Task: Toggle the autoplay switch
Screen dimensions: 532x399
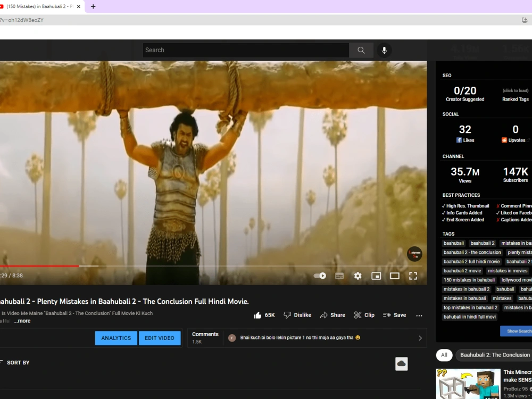Action: 320,276
